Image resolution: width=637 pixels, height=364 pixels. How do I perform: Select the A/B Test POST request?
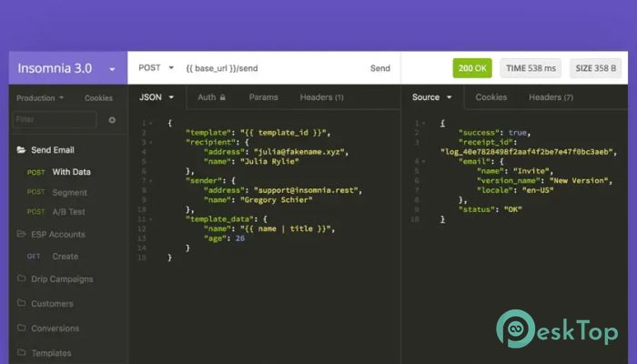[x=68, y=212]
